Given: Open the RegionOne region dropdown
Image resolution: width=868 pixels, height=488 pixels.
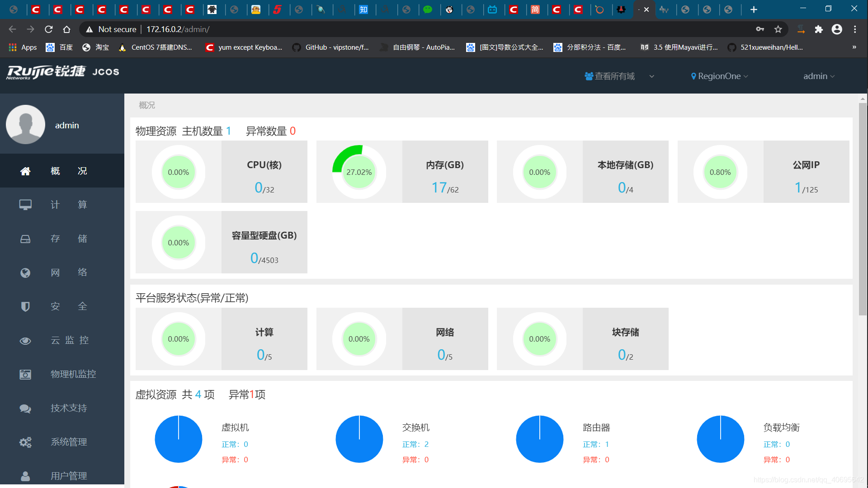Looking at the screenshot, I should click(x=719, y=76).
